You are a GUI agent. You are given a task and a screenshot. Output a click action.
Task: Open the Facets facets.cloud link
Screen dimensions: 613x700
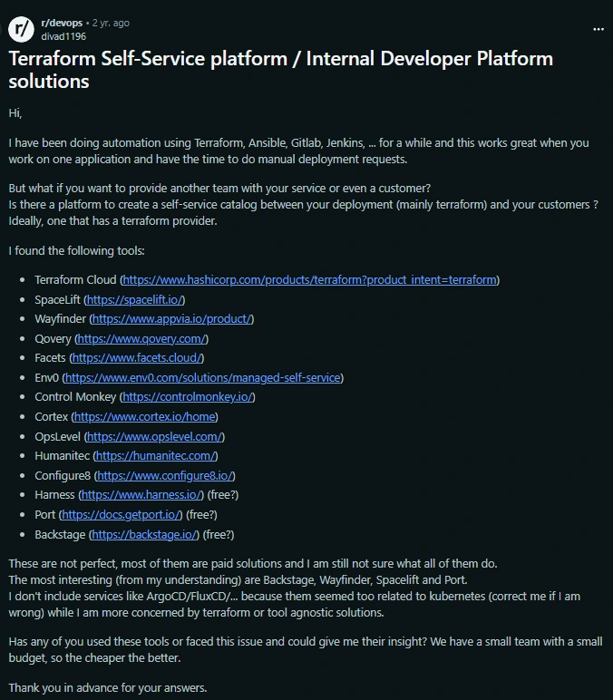coord(137,358)
